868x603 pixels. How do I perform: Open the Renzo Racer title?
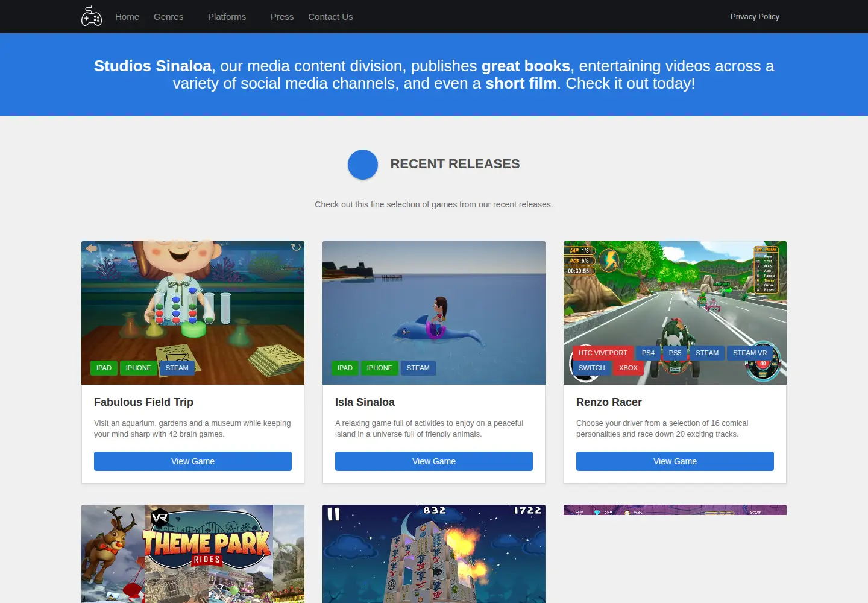click(x=609, y=402)
